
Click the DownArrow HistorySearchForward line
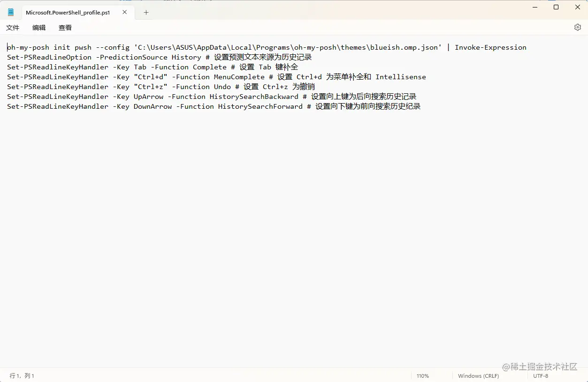tap(214, 106)
